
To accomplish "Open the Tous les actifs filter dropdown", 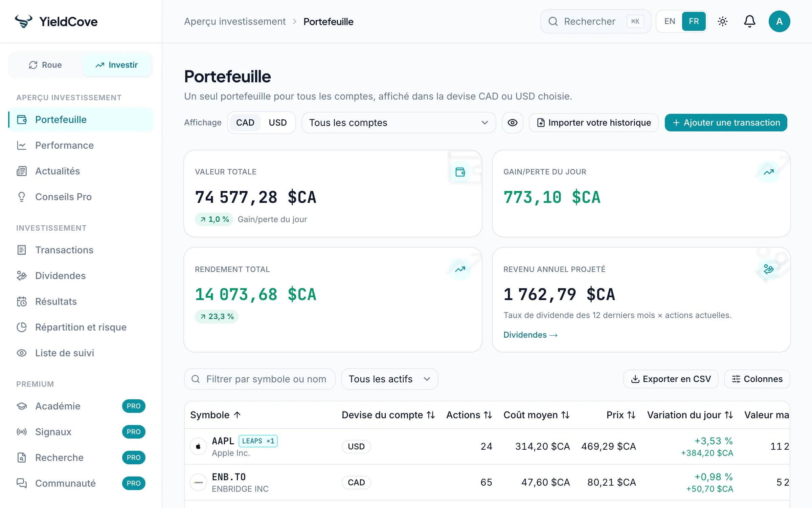I will 390,379.
